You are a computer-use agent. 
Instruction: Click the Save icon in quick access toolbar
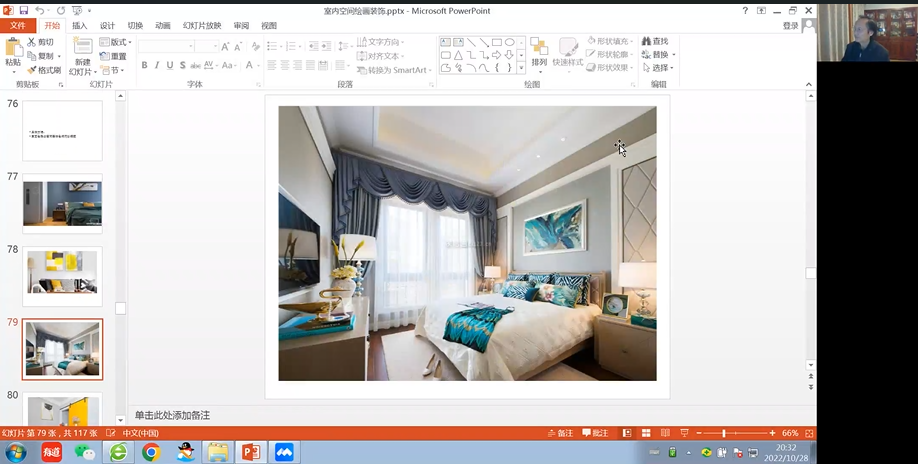(x=24, y=10)
